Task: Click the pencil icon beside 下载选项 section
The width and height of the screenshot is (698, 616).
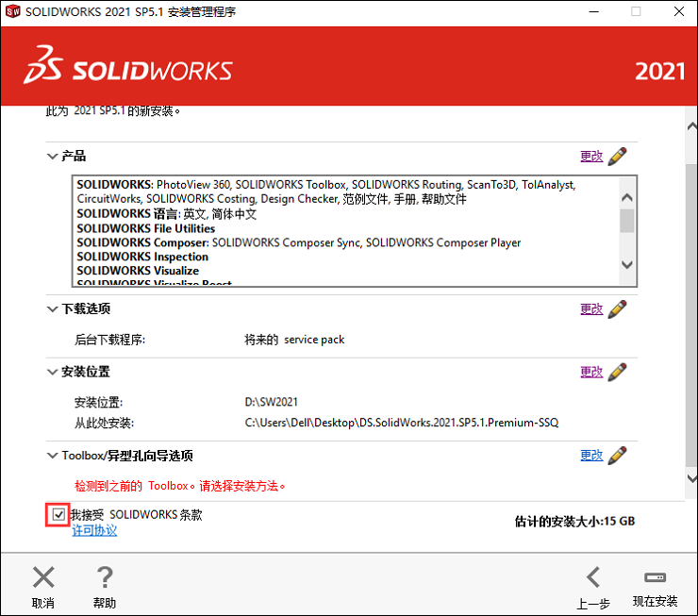Action: 618,308
